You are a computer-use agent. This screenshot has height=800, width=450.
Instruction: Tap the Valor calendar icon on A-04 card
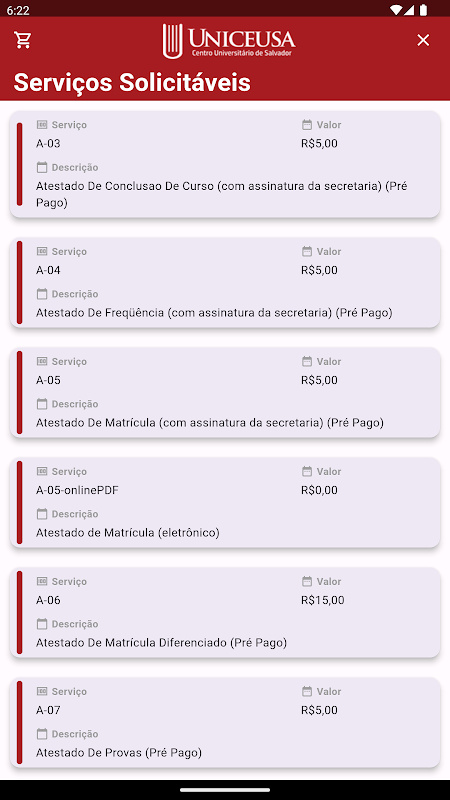point(307,252)
